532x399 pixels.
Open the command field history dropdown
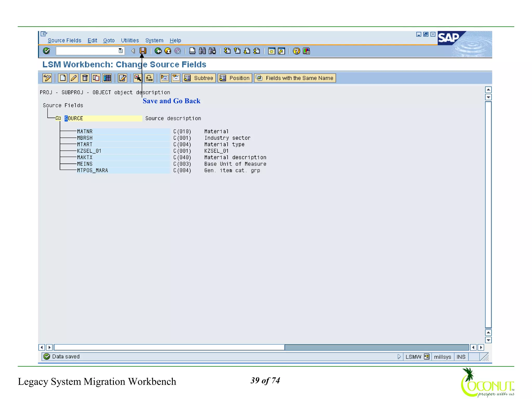tap(121, 51)
